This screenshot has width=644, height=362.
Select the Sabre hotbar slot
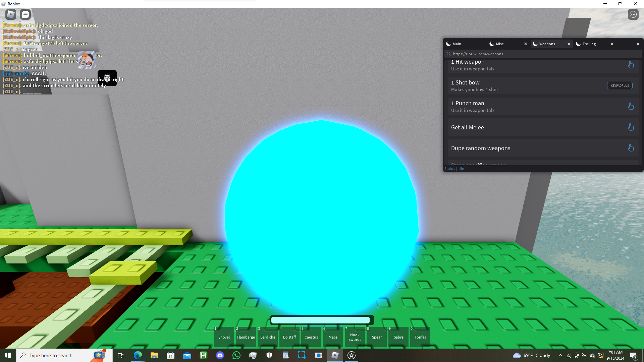[x=398, y=337]
